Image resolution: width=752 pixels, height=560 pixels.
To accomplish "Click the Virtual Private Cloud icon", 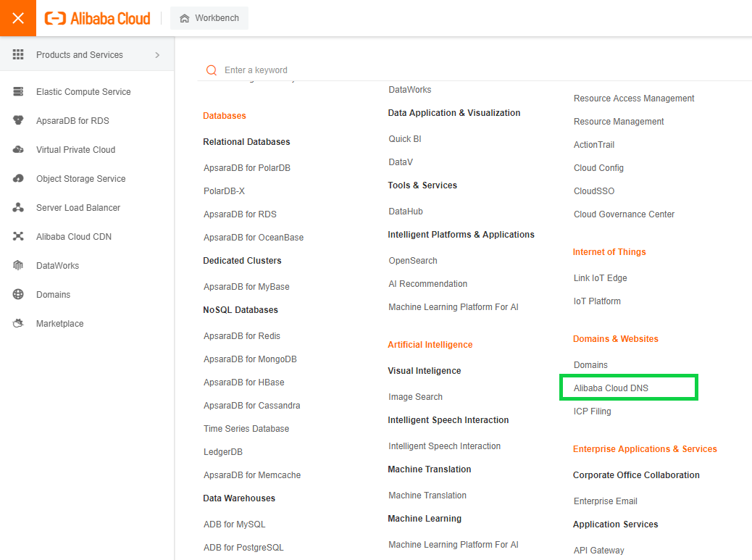I will click(x=19, y=150).
